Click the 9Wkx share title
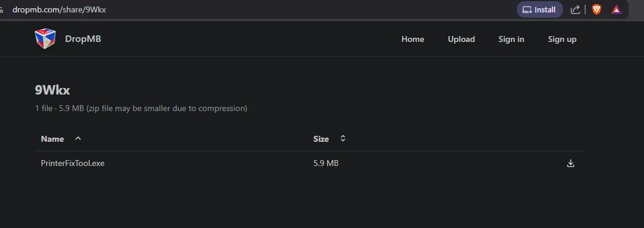This screenshot has height=228, width=644. [52, 90]
